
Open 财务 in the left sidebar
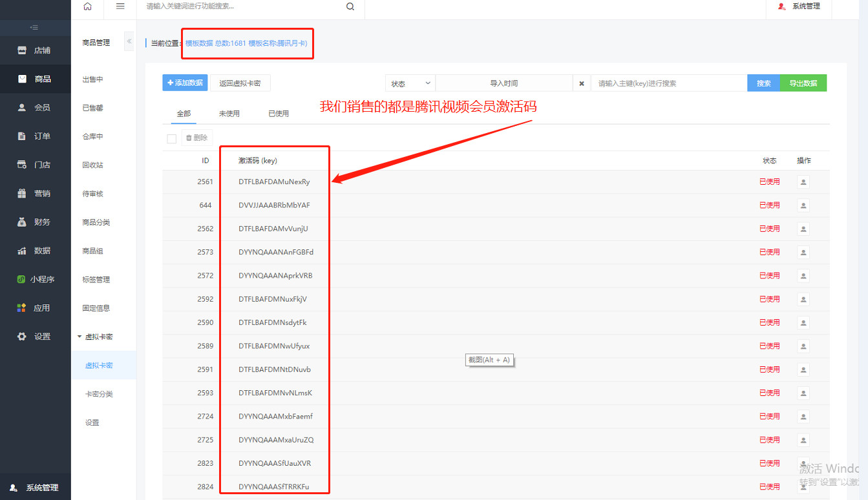[x=35, y=222]
